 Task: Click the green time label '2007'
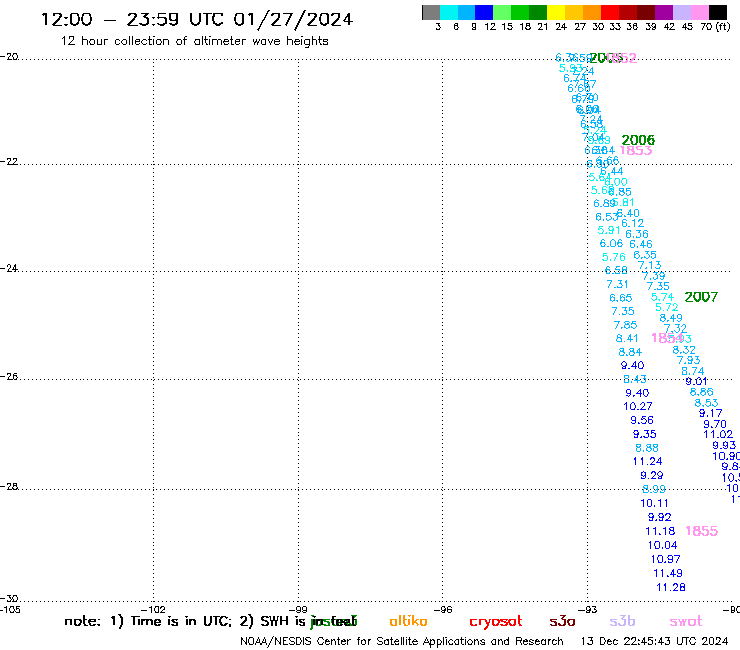(701, 297)
